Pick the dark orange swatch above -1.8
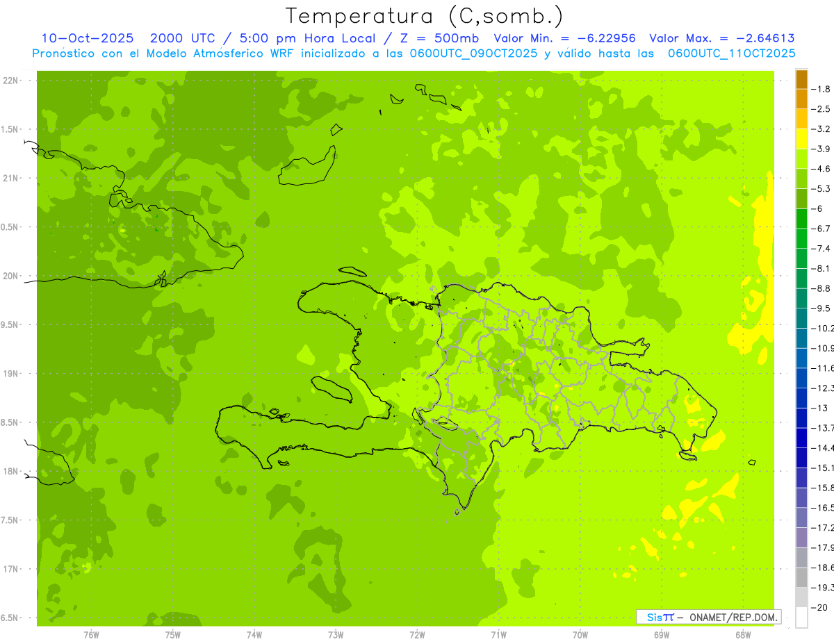 801,79
